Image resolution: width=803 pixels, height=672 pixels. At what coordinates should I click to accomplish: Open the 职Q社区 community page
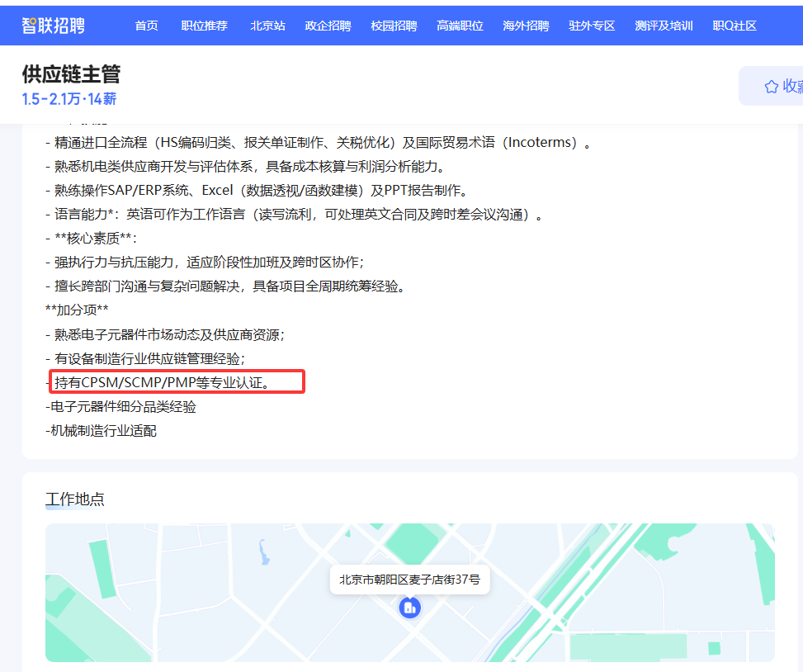click(x=734, y=26)
